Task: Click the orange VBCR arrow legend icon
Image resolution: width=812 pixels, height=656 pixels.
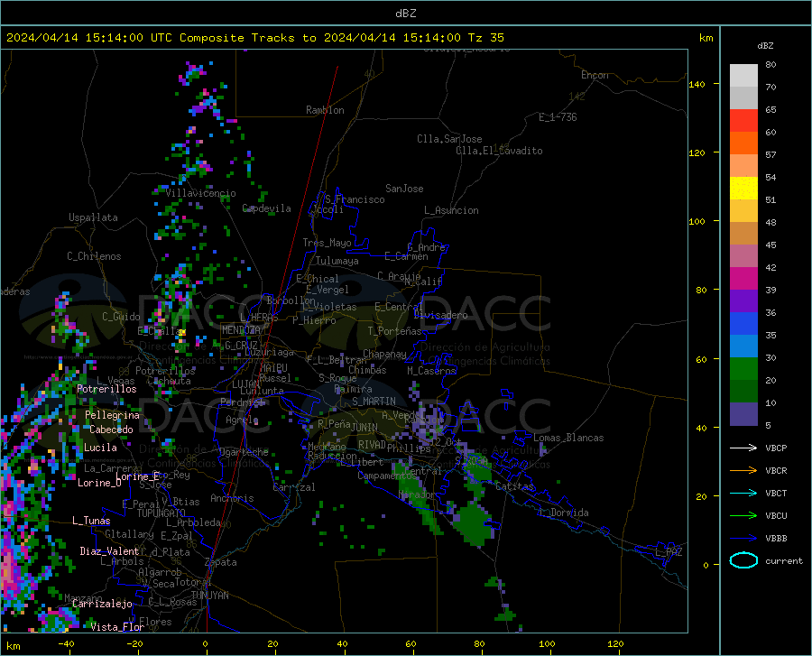Action: (x=743, y=470)
